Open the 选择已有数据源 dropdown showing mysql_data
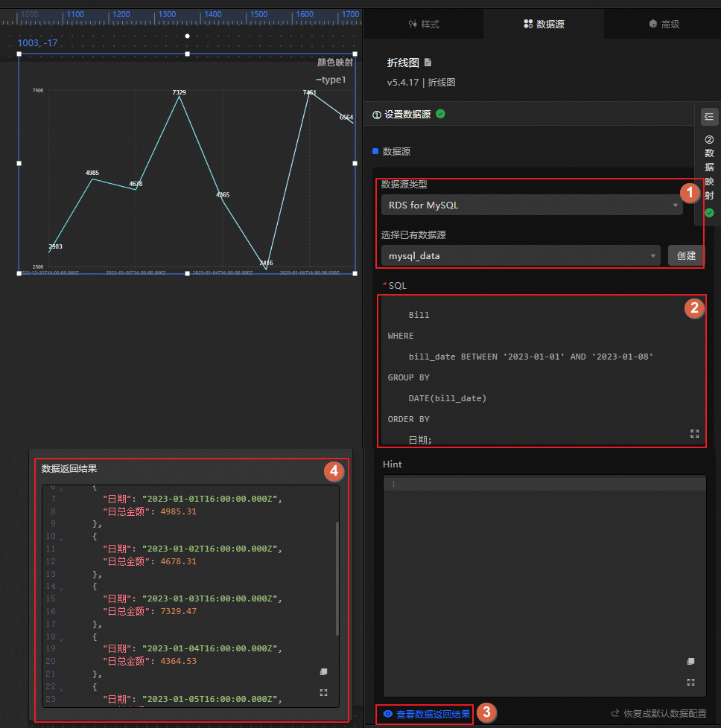 pyautogui.click(x=521, y=256)
